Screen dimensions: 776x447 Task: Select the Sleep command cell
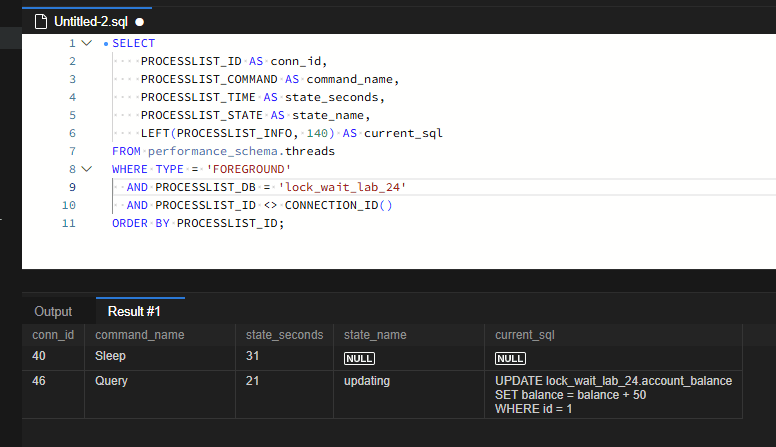click(160, 357)
